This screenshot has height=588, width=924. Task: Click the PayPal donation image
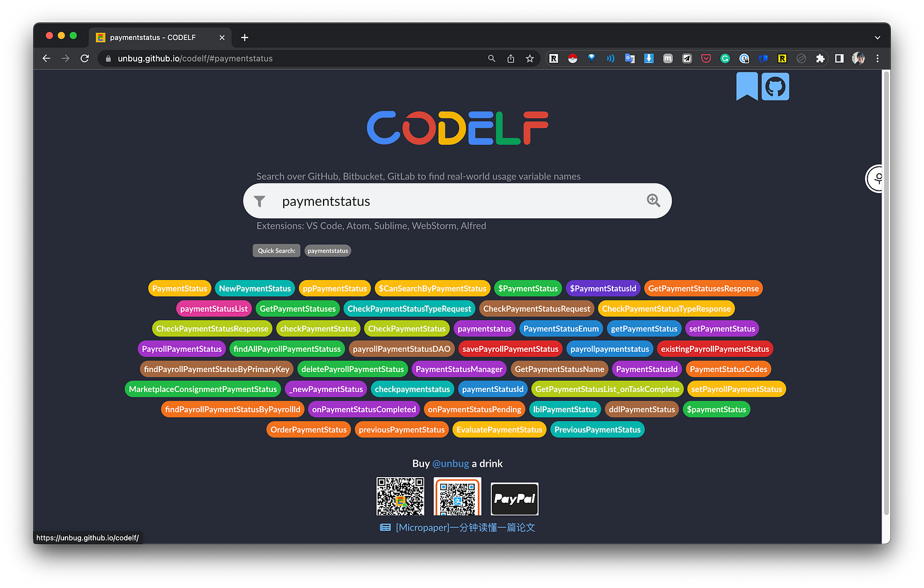tap(515, 498)
